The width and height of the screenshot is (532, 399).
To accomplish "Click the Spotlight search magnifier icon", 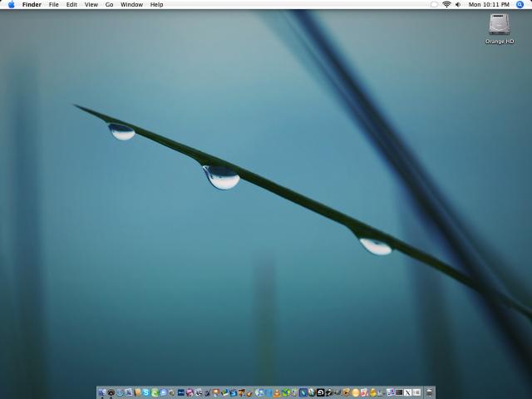I will [520, 5].
